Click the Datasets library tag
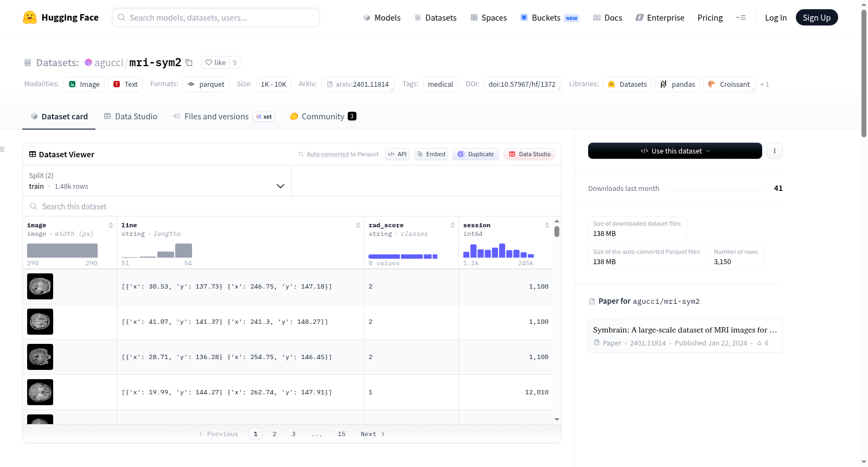The height and width of the screenshot is (467, 868). tap(627, 84)
